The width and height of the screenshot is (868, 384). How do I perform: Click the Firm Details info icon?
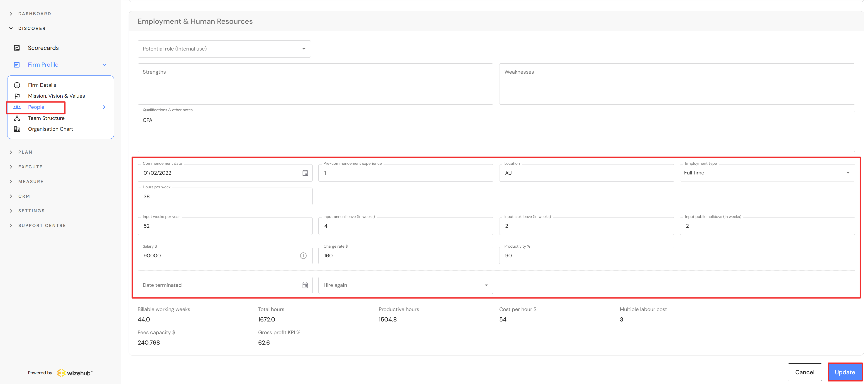[17, 85]
